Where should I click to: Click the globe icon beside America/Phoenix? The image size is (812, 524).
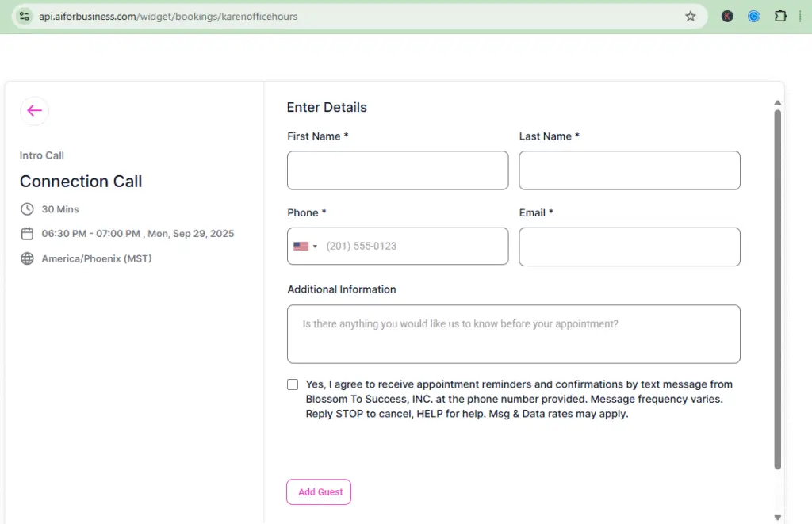pyautogui.click(x=27, y=258)
